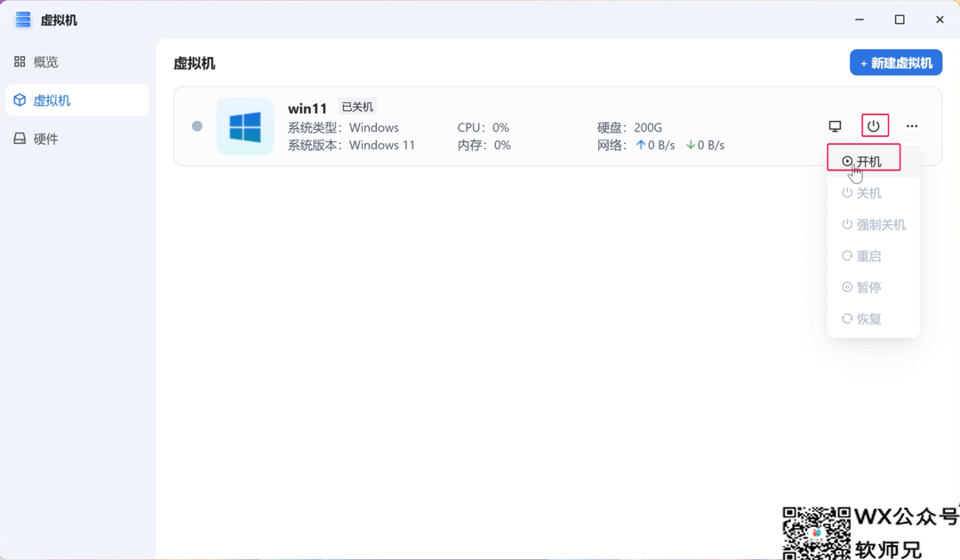960x560 pixels.
Task: Close the 虚拟机 window
Action: point(940,20)
